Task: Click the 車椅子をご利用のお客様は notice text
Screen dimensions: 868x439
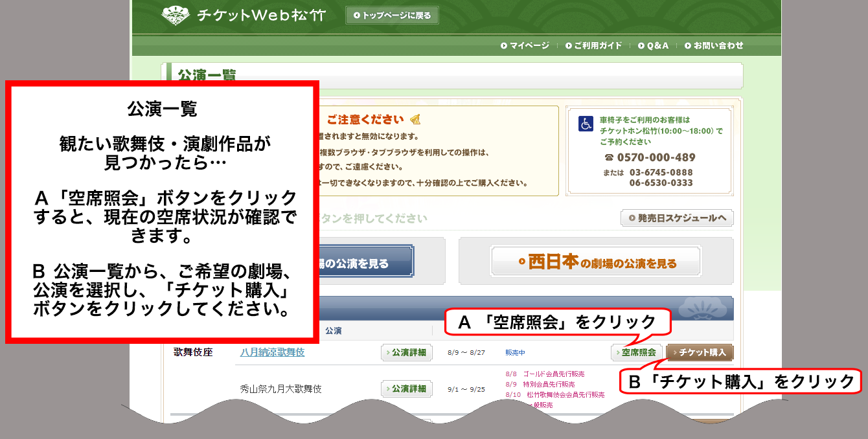Action: coord(645,120)
